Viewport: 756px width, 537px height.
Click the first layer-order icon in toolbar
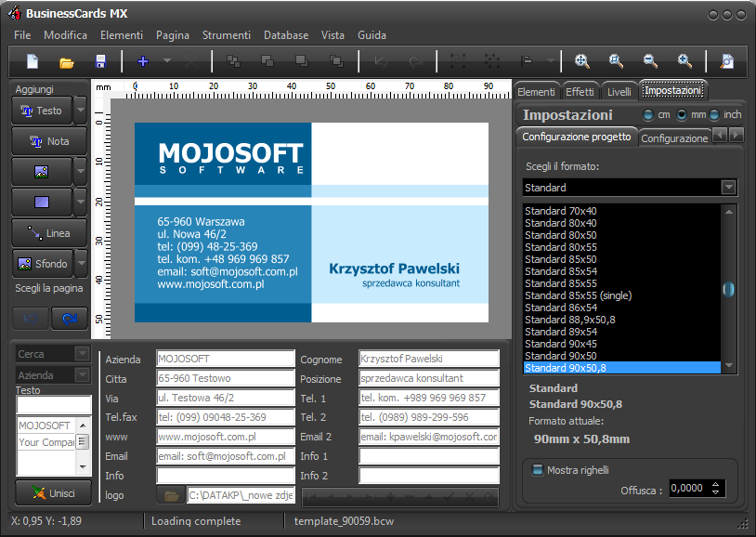[x=233, y=61]
